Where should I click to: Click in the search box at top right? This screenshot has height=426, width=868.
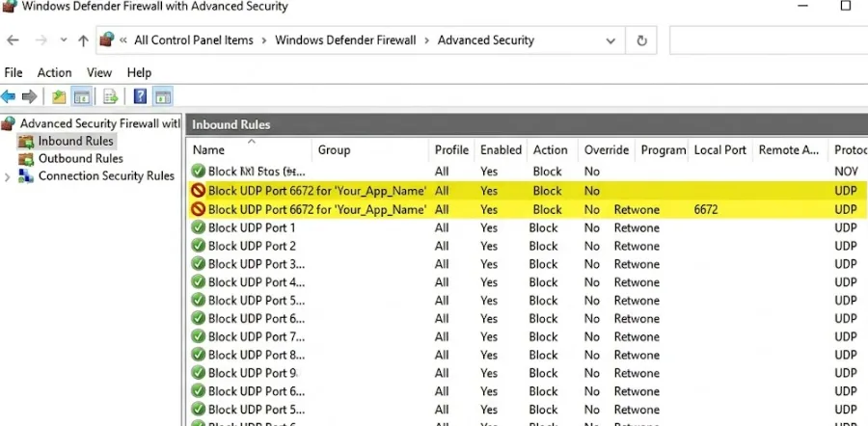pyautogui.click(x=769, y=40)
